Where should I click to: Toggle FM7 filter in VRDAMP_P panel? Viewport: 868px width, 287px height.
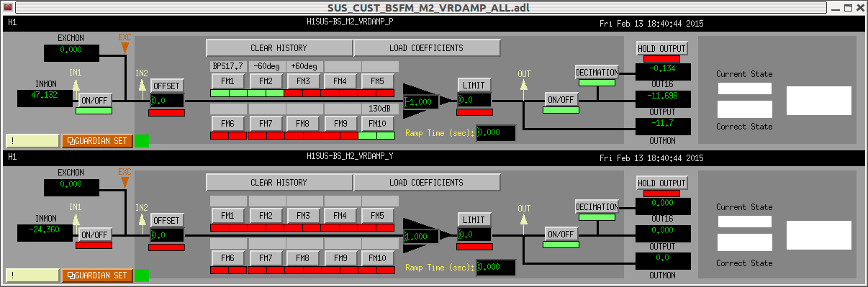pos(266,123)
